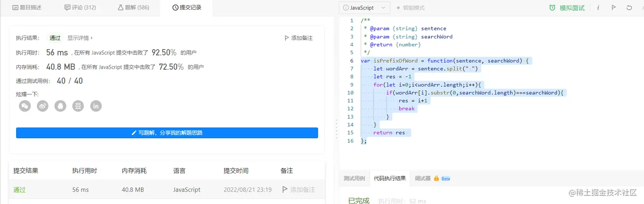
Task: Click the 72.50% memory percentile value
Action: pyautogui.click(x=171, y=67)
